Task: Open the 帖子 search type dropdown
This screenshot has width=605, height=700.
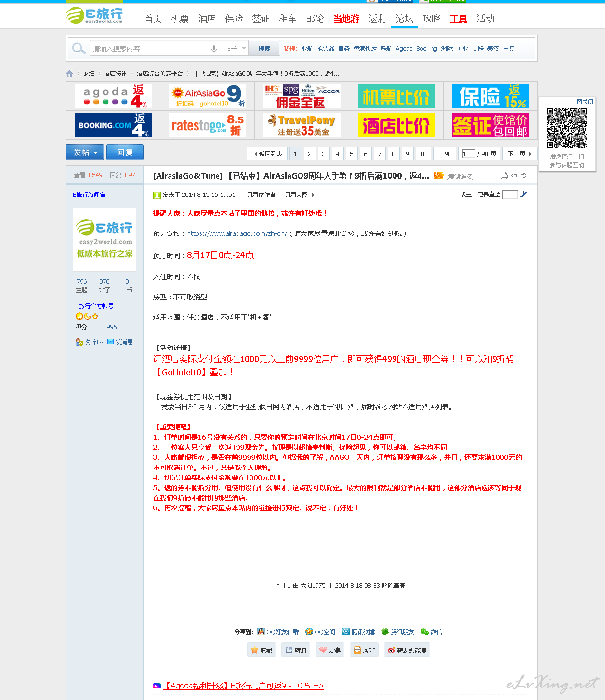Action: [235, 49]
